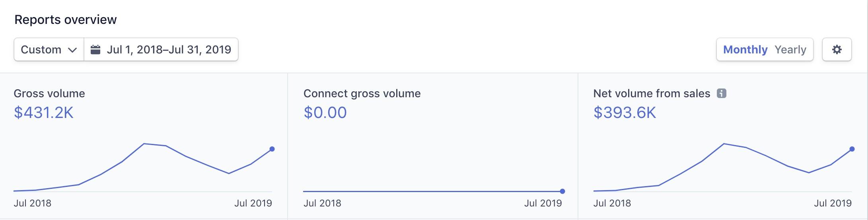Image resolution: width=868 pixels, height=220 pixels.
Task: Click the peak of Net volume line chart
Action: [x=724, y=143]
